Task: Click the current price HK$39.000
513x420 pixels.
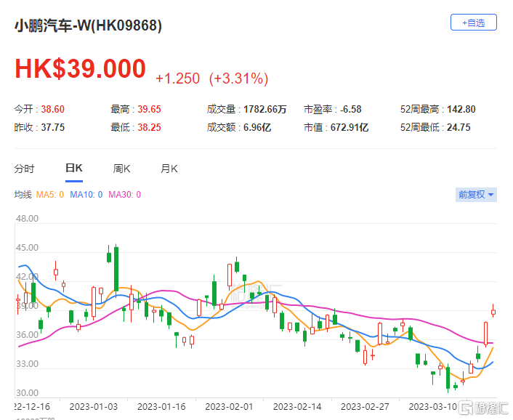Action: click(80, 69)
